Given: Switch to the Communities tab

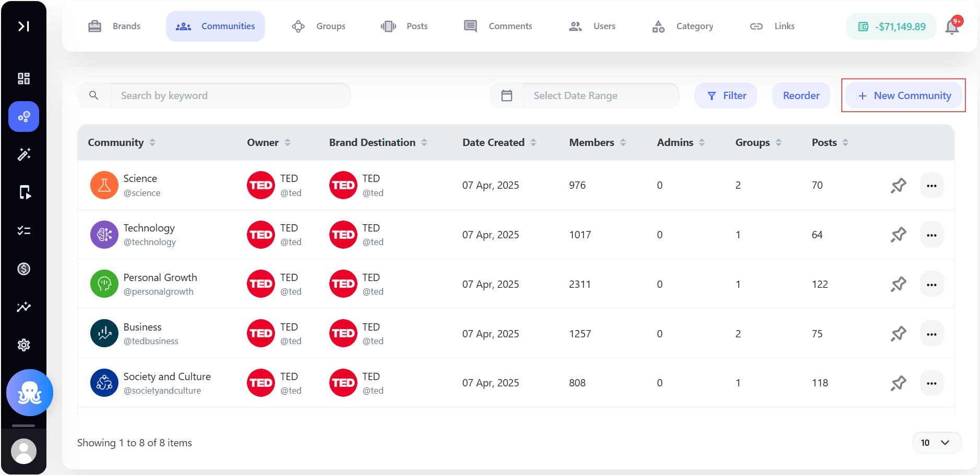Looking at the screenshot, I should tap(216, 26).
